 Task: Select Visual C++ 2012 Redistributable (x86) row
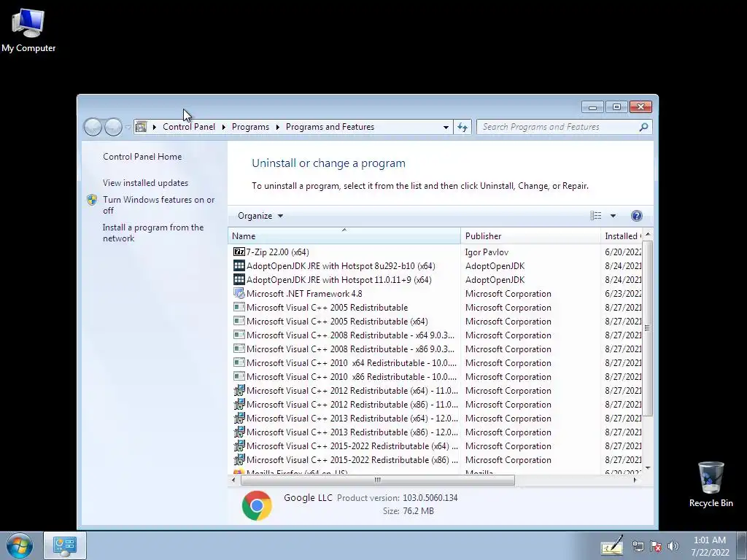click(435, 404)
